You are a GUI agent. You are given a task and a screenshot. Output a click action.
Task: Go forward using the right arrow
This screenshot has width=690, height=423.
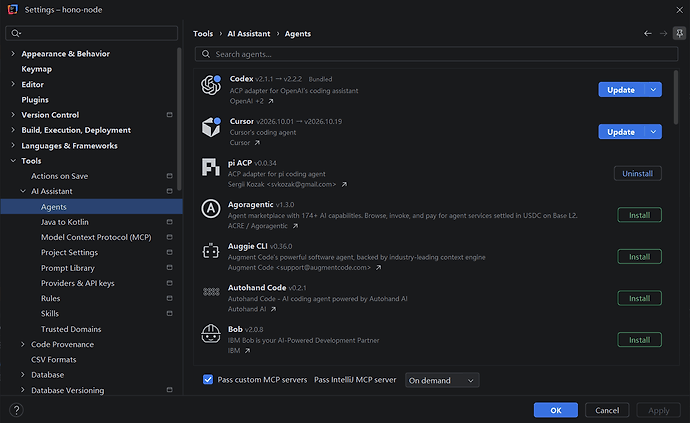[x=663, y=33]
